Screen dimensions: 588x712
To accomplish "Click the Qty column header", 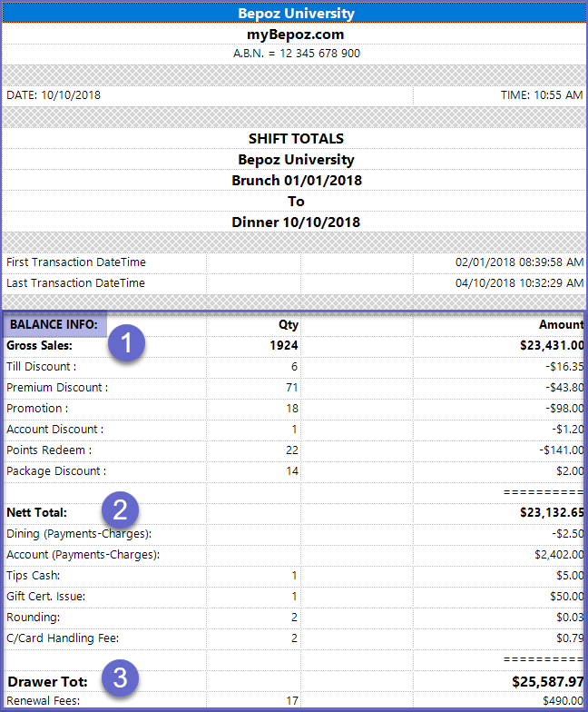I will 288,324.
